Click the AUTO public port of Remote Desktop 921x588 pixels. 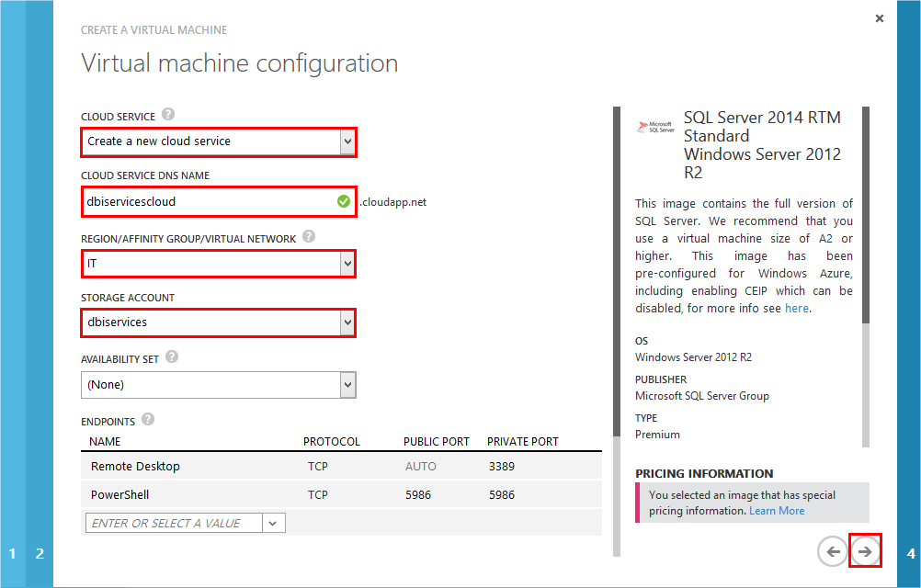421,467
